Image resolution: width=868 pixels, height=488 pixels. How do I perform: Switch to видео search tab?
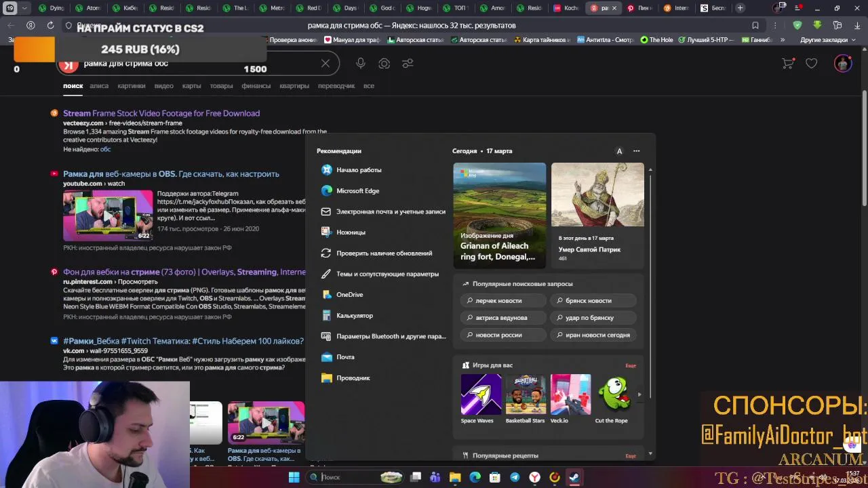click(163, 86)
